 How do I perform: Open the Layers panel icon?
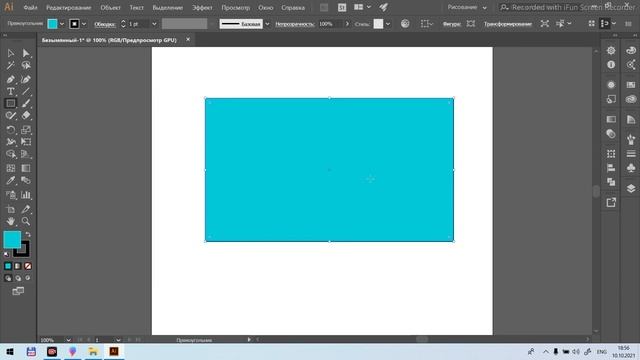coord(631,188)
